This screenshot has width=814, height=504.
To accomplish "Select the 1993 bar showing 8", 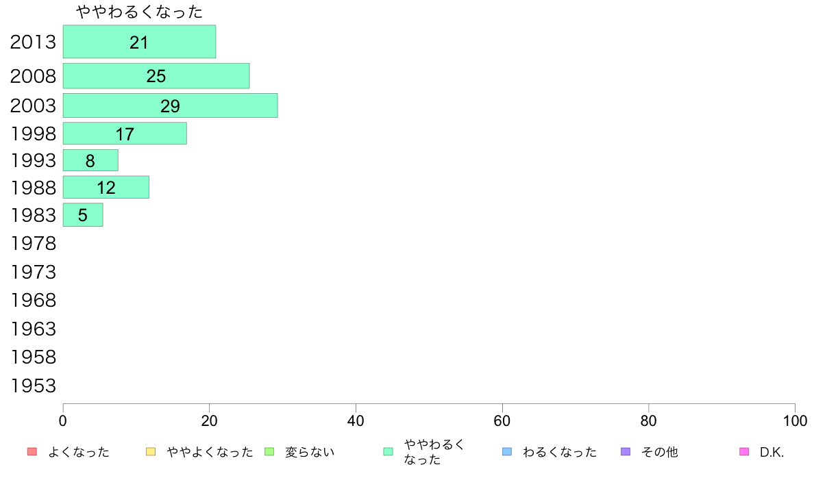I will coord(90,160).
